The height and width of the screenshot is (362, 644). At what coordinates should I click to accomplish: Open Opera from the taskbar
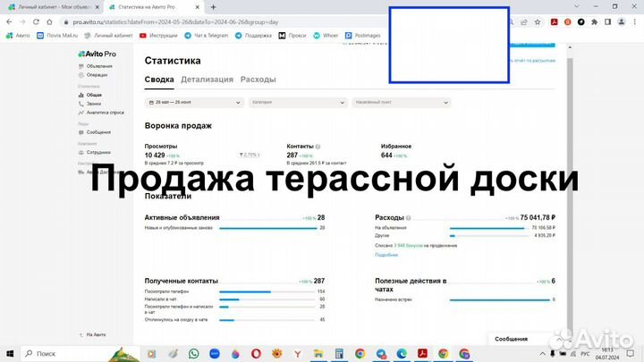pyautogui.click(x=256, y=353)
